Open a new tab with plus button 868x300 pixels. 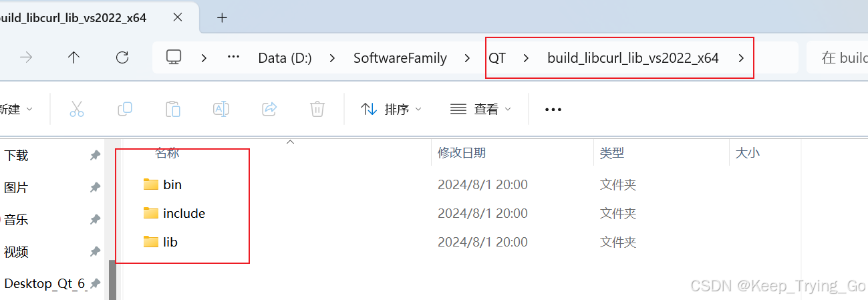[223, 18]
